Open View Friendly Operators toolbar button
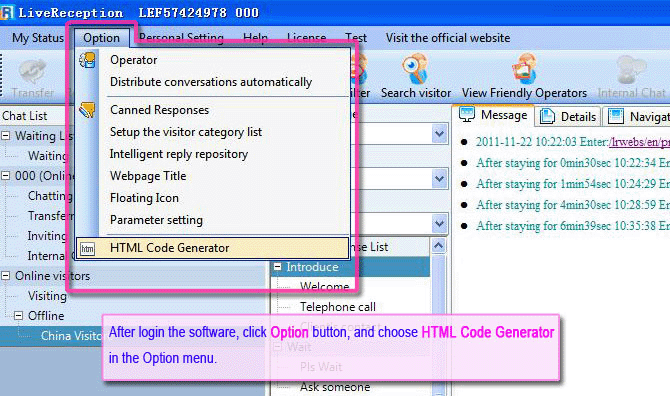Screen dimensions: 670x396 coord(524,76)
